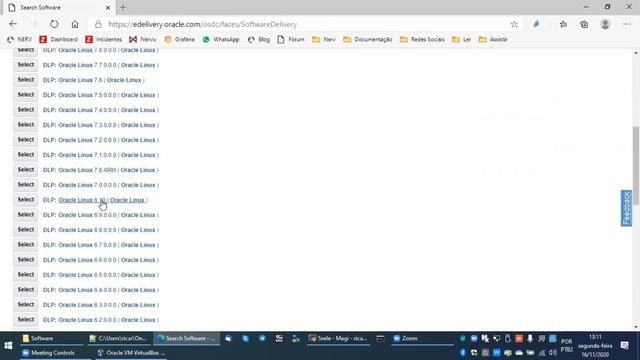Open the Oracle Linux 6.5.0.0.0 link
Screen dimensions: 640x360
(x=108, y=275)
